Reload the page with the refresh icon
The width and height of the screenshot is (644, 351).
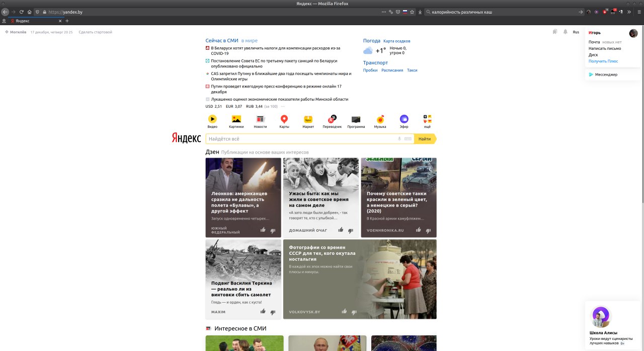pos(21,12)
